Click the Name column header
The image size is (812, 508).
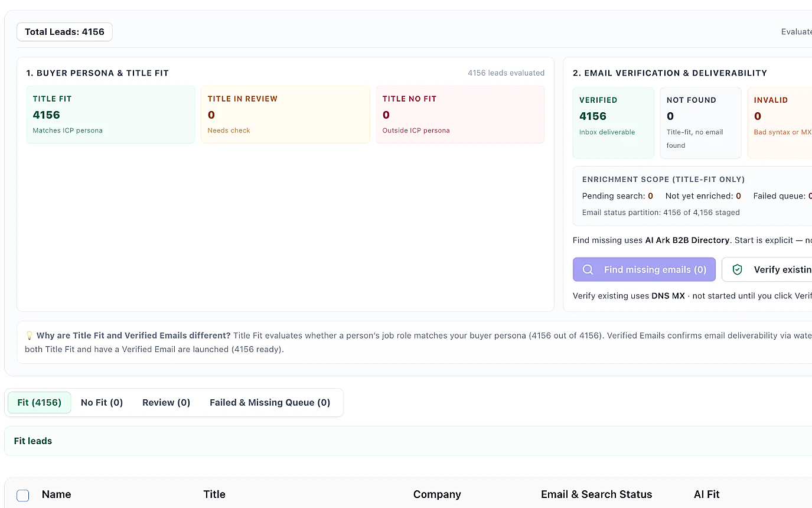click(57, 494)
